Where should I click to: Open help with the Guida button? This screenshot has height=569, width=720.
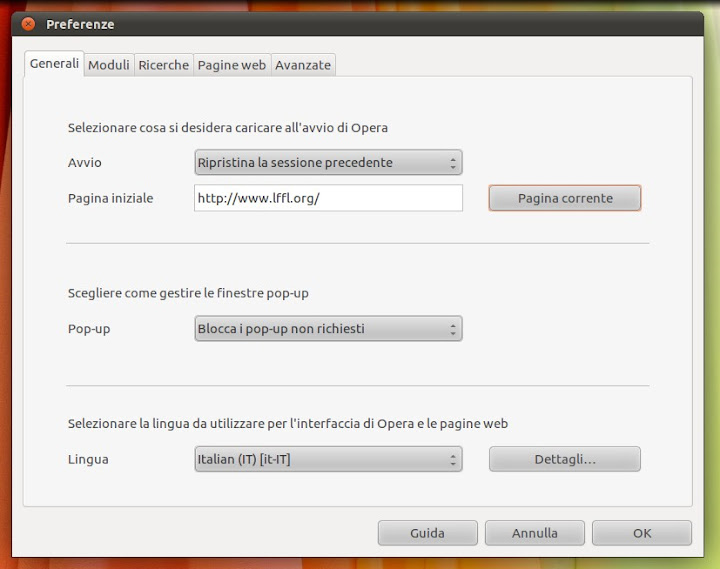[x=428, y=533]
